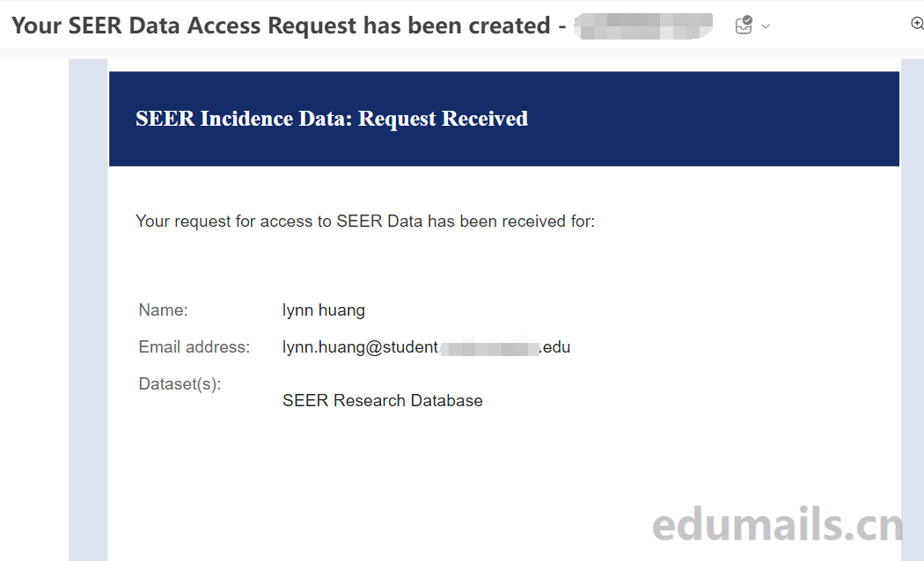Click the inbox checkmark icon beside the subject

[744, 25]
